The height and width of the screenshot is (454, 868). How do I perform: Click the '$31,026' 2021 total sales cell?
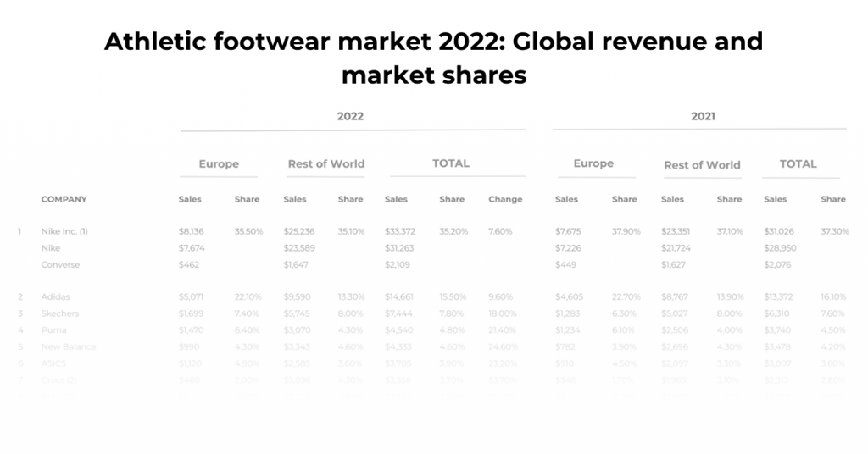(779, 231)
